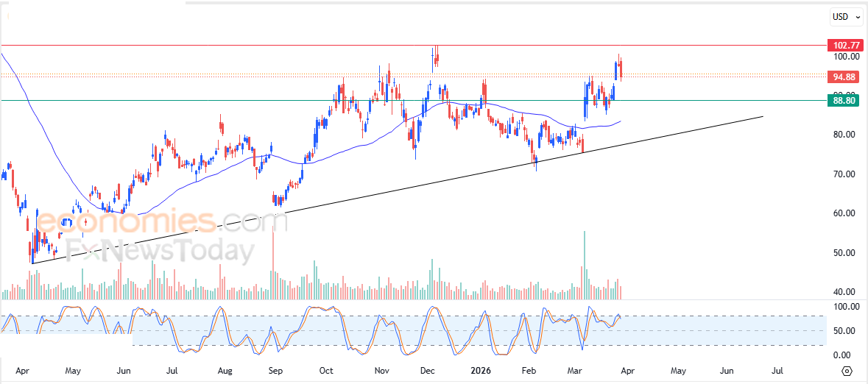Open the USD currency dropdown
Image resolution: width=868 pixels, height=384 pixels.
click(x=847, y=17)
